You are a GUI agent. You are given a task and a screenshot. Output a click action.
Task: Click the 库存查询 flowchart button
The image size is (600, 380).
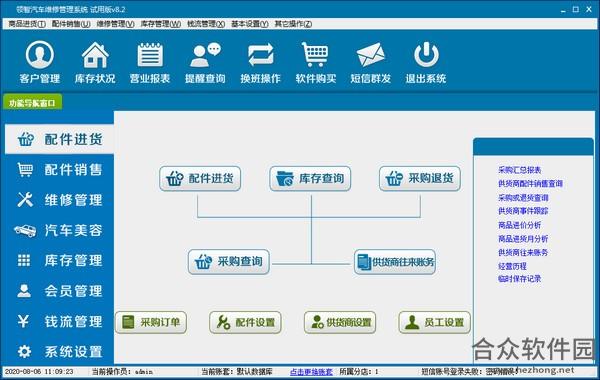tap(310, 178)
